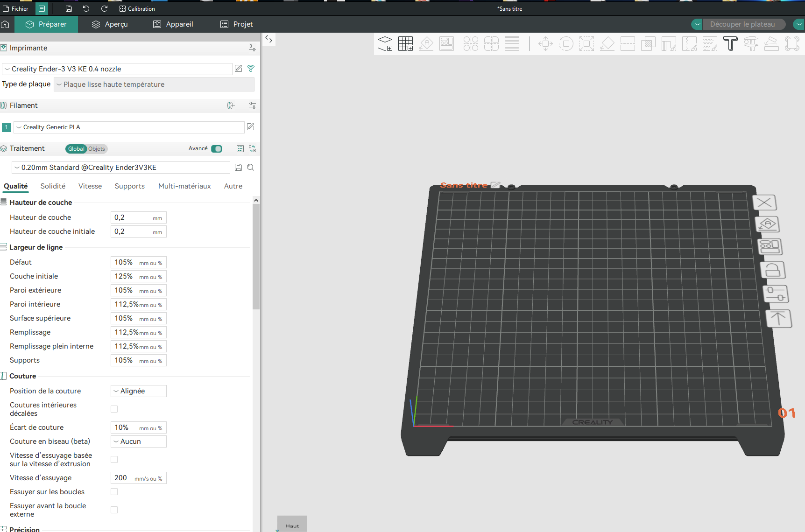
Task: Expand the Creality Generic PLA filament list
Action: (128, 127)
